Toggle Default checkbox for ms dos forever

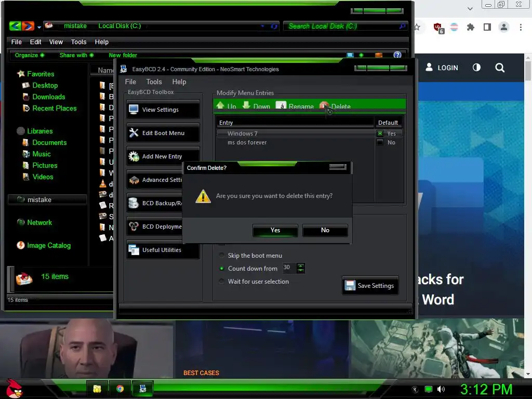click(380, 142)
